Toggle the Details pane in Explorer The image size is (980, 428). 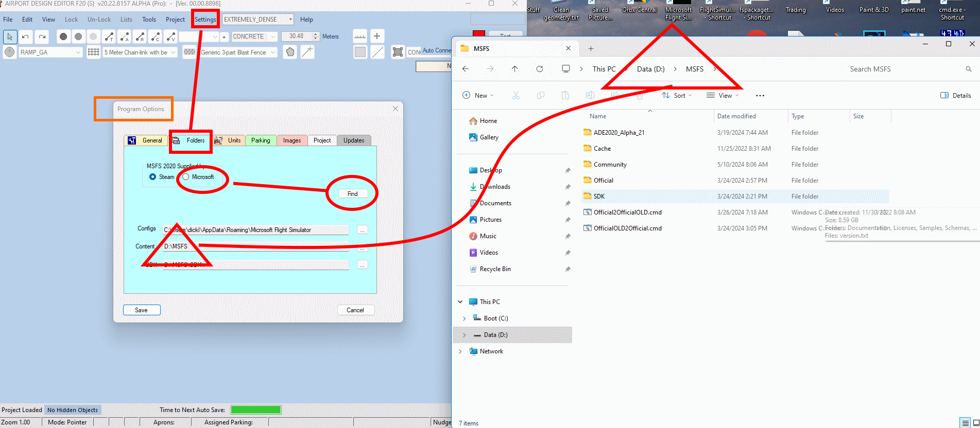pyautogui.click(x=956, y=96)
